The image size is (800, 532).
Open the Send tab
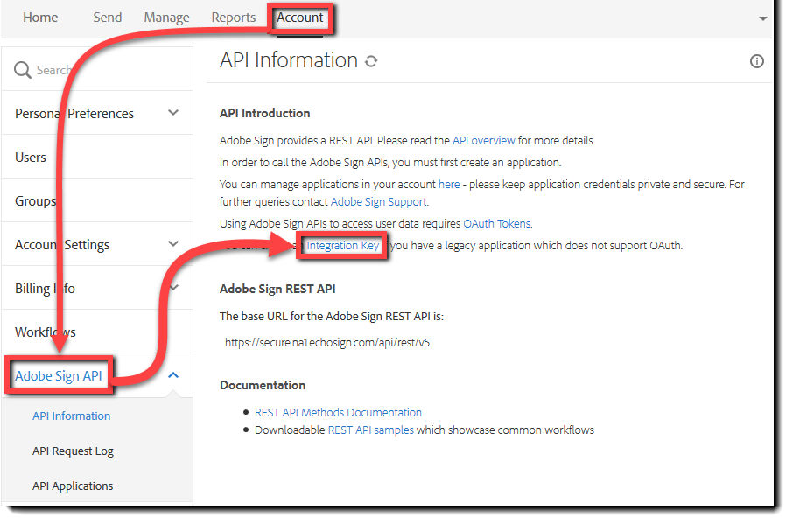107,17
